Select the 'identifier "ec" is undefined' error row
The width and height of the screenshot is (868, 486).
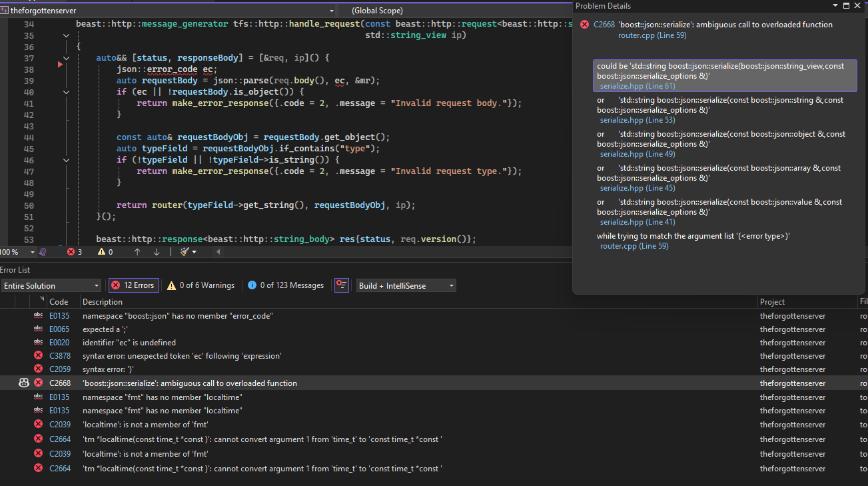pyautogui.click(x=434, y=343)
